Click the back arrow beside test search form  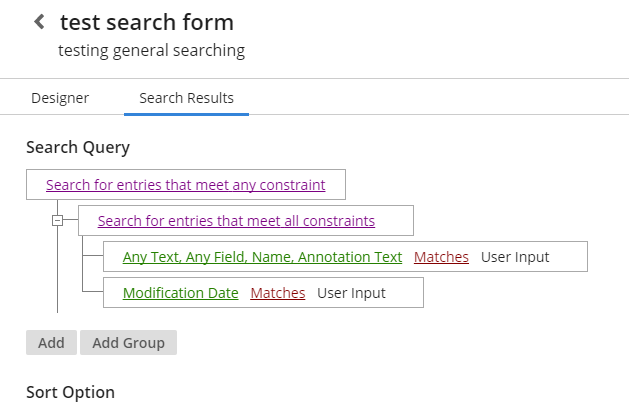tap(39, 22)
